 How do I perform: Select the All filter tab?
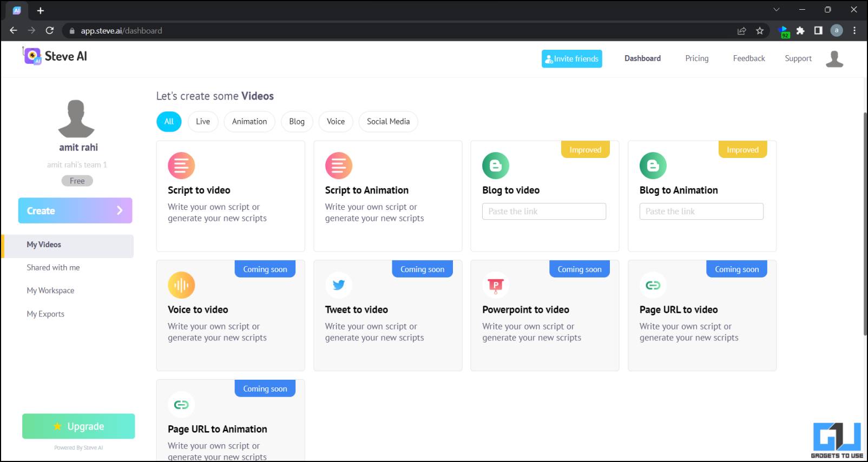(x=169, y=122)
